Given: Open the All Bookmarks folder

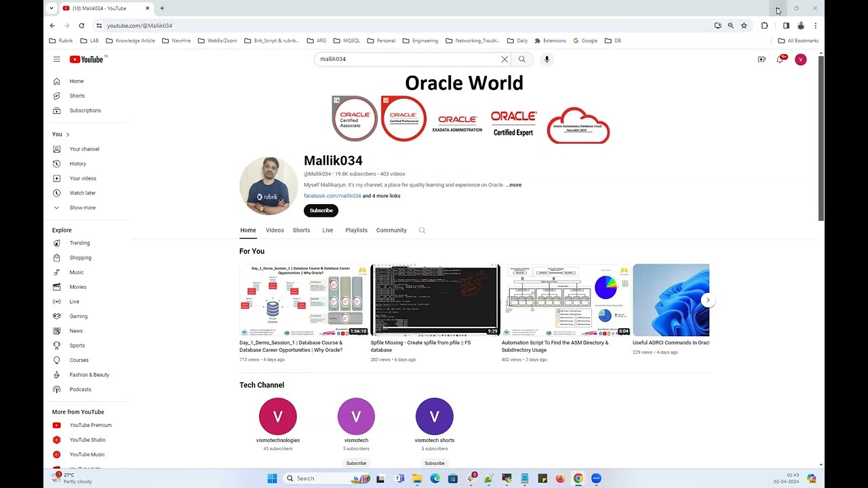Looking at the screenshot, I should [x=798, y=41].
